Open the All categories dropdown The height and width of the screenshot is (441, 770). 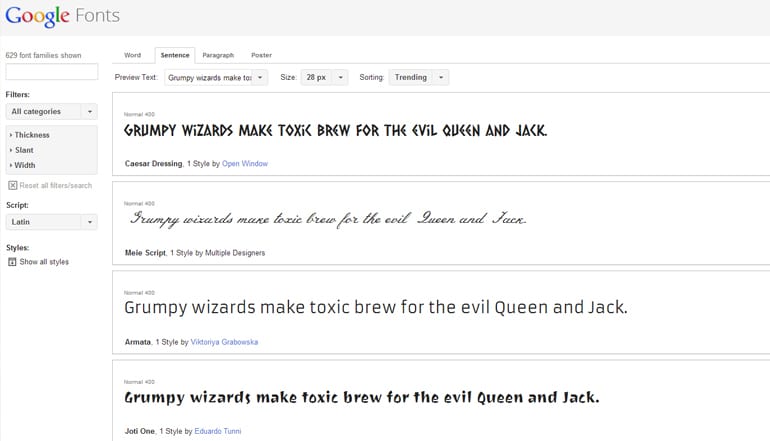point(51,112)
